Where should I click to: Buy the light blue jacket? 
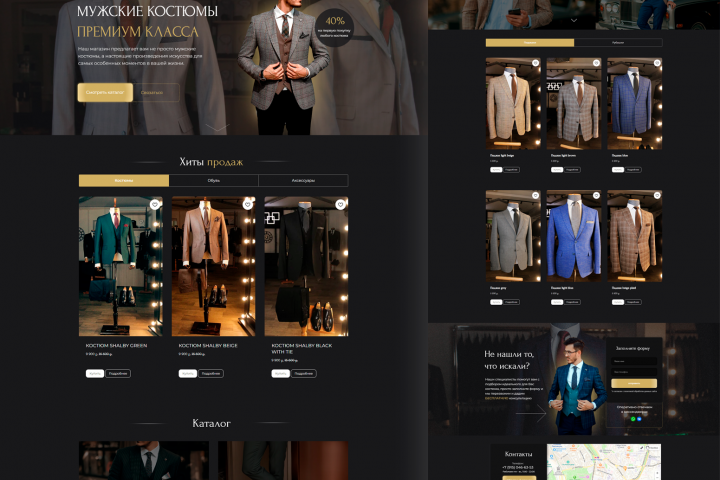[x=557, y=302]
